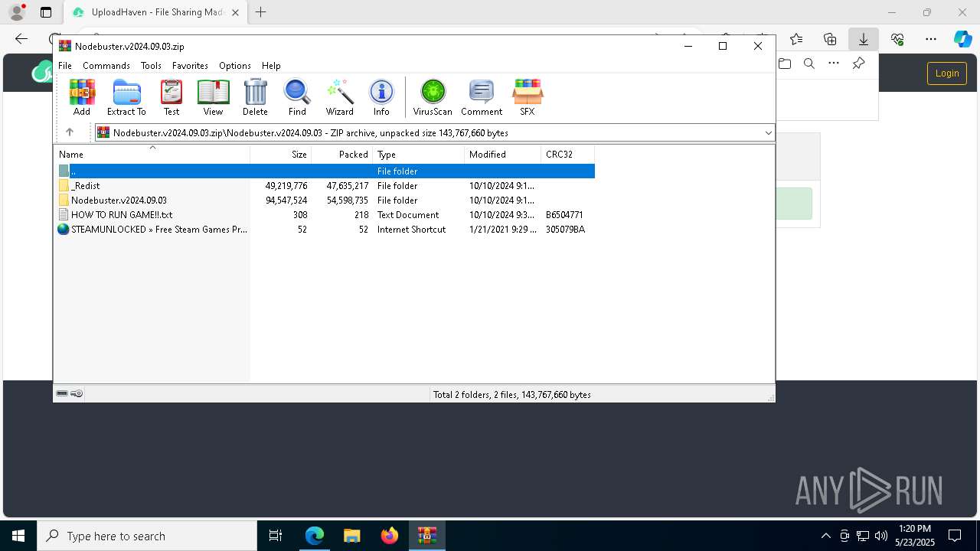Open Edge browser from taskbar
The image size is (980, 551).
315,536
